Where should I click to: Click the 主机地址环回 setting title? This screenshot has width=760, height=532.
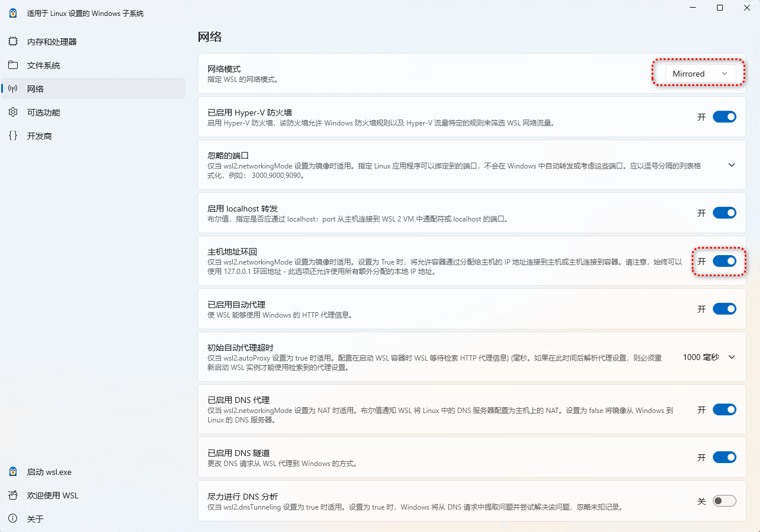click(232, 252)
